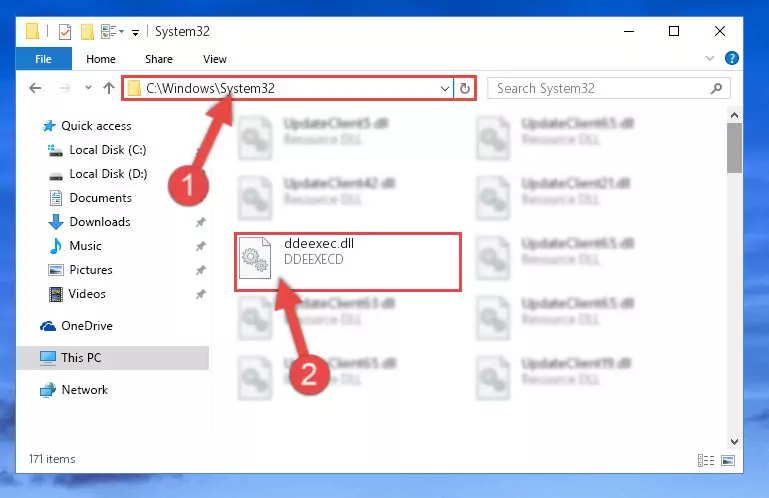
Task: Click the Properties quick access toolbar icon
Action: point(65,32)
